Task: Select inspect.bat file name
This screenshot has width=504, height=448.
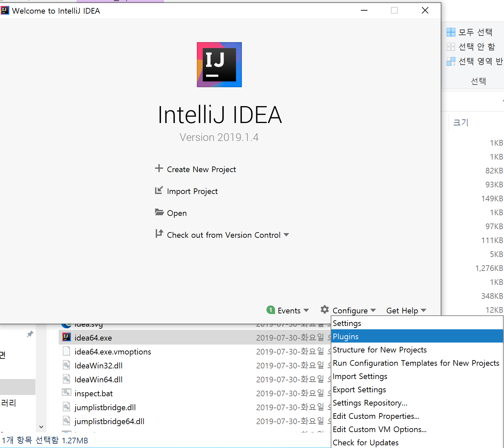Action: tap(93, 394)
